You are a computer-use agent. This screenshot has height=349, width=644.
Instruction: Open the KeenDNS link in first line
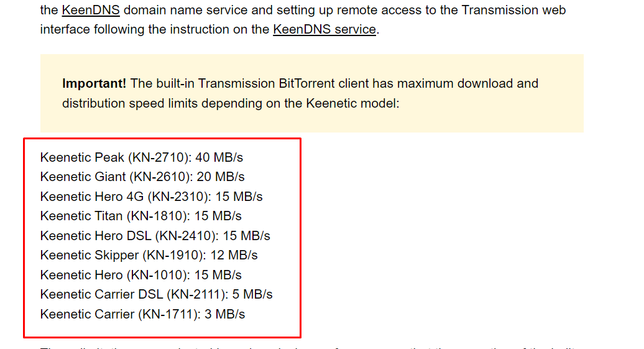tap(91, 10)
